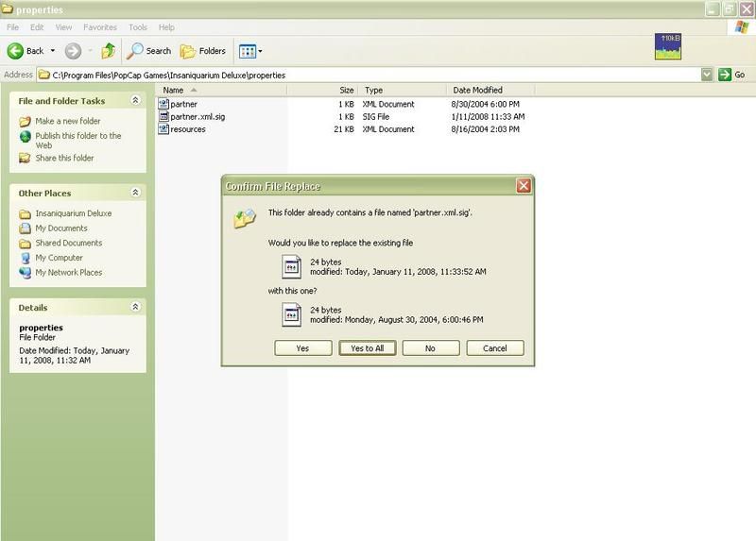Open the Favorites menu

(100, 28)
